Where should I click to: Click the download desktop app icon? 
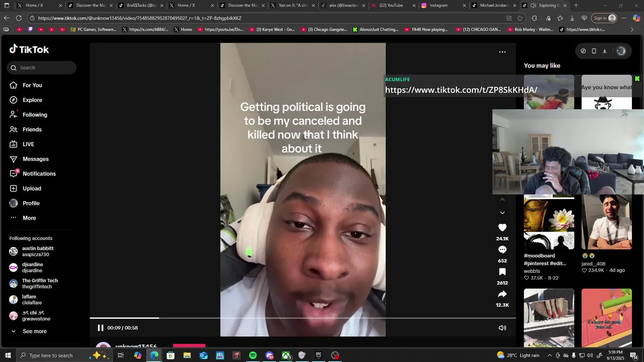604,51
